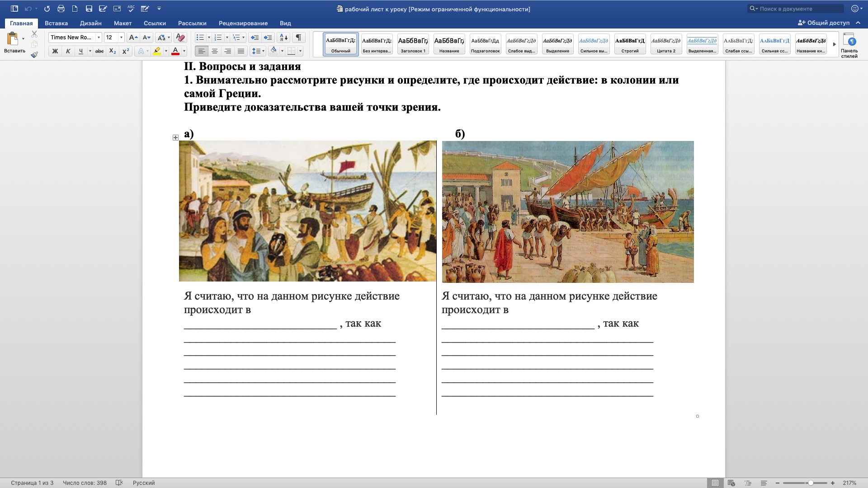Click the format painter brush icon
Screen dimensions: 868x488
click(x=34, y=55)
